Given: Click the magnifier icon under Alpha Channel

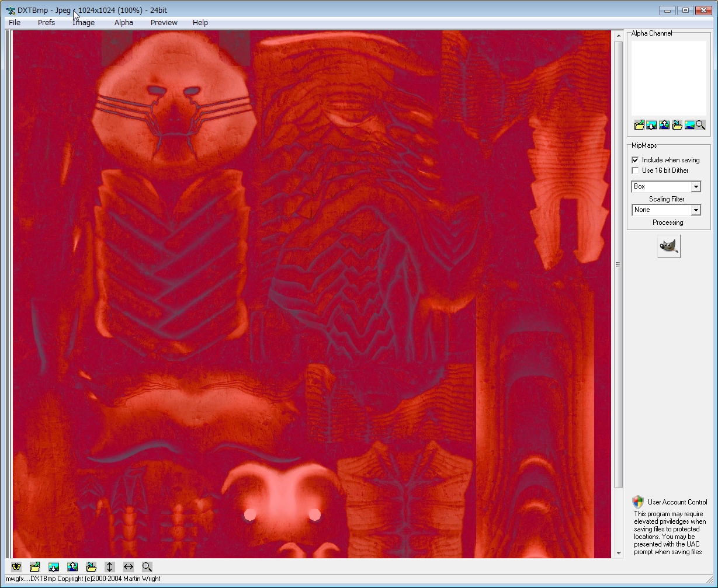Looking at the screenshot, I should (700, 125).
